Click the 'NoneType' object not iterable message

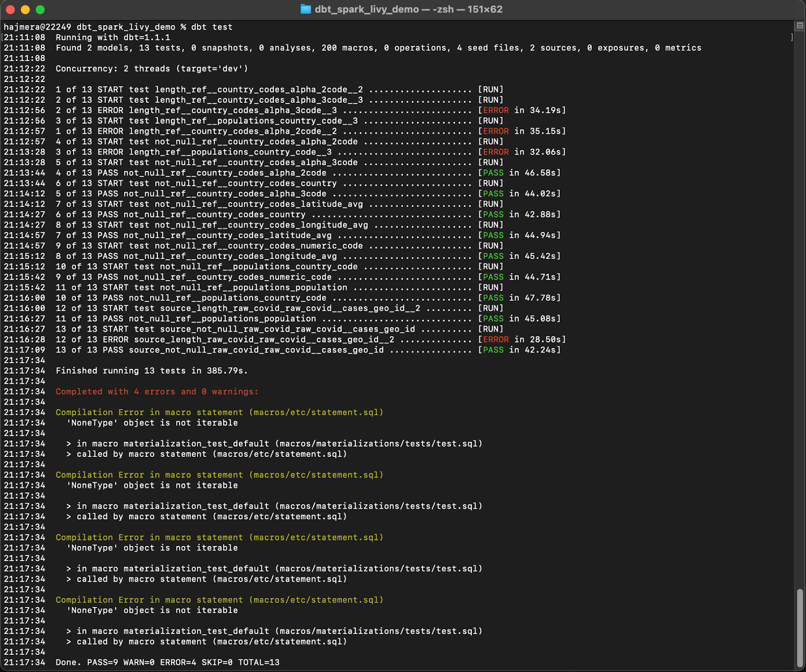click(x=152, y=423)
